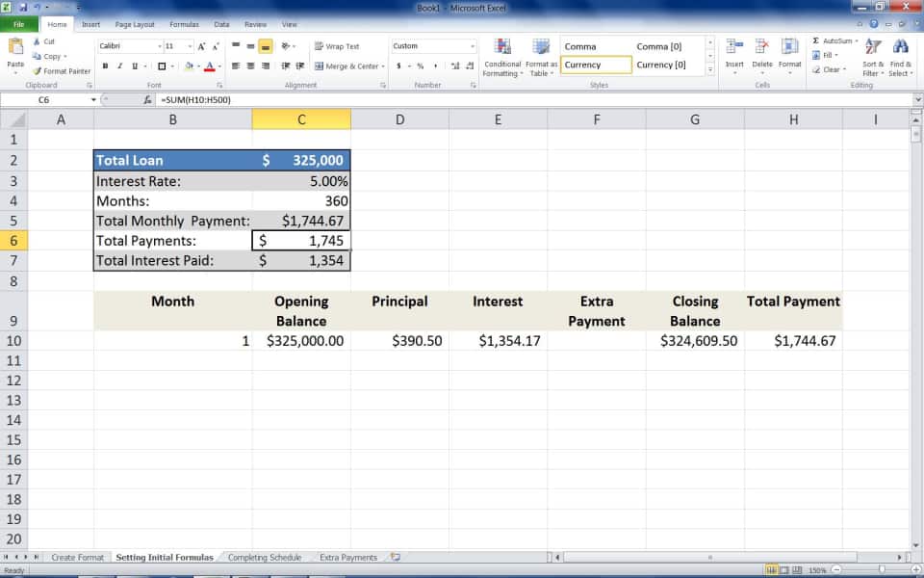Viewport: 924px width, 578px height.
Task: Open Conditional Formatting options
Action: point(501,55)
